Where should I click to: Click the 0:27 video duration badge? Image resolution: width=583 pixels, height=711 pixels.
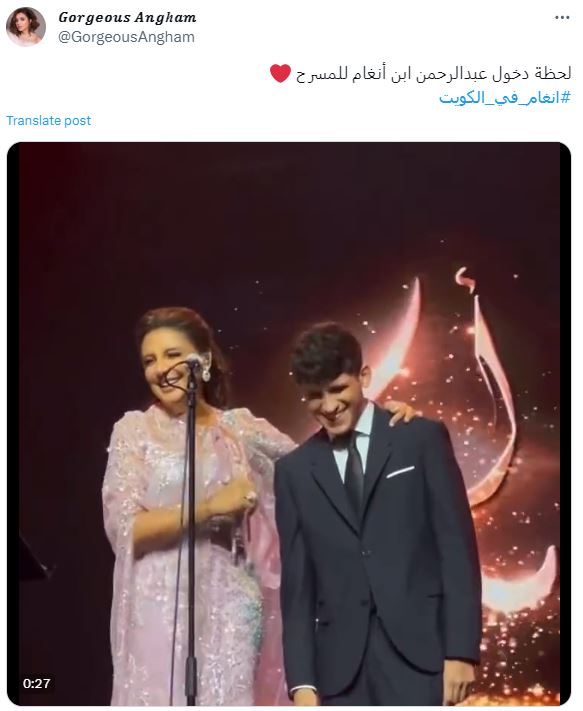tap(37, 683)
